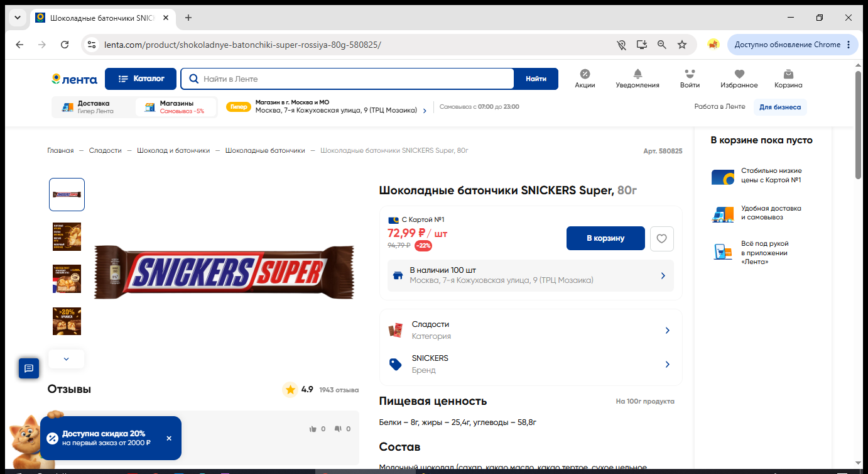This screenshot has height=474, width=868.
Task: Open the SNICKERS brand row
Action: click(x=531, y=364)
